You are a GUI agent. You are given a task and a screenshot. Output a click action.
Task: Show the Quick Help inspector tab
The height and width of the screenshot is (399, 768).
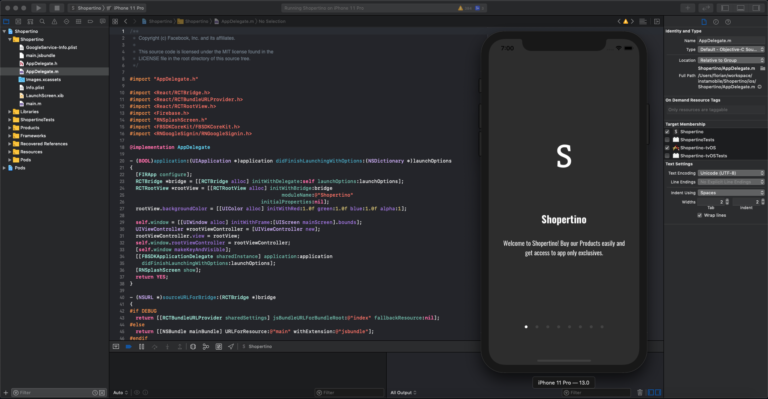(x=728, y=22)
